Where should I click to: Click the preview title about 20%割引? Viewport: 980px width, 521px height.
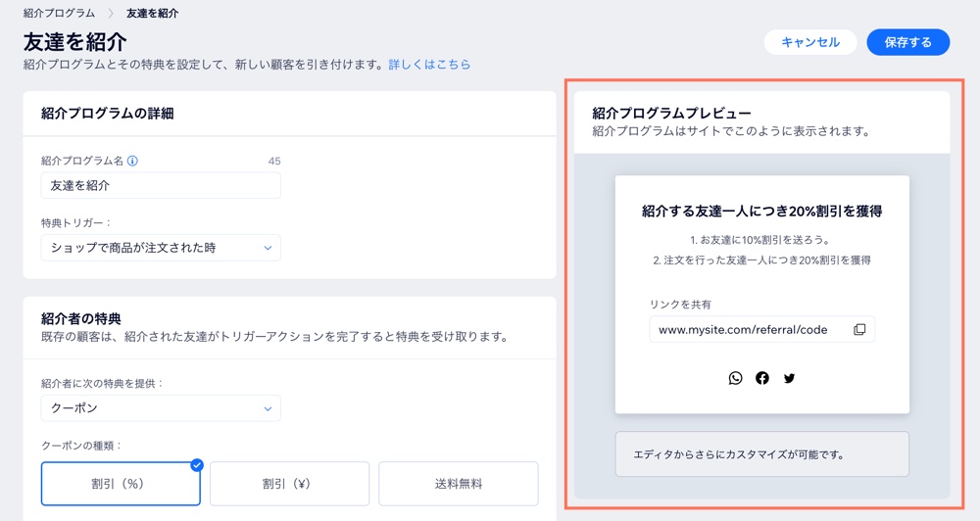[x=761, y=212]
